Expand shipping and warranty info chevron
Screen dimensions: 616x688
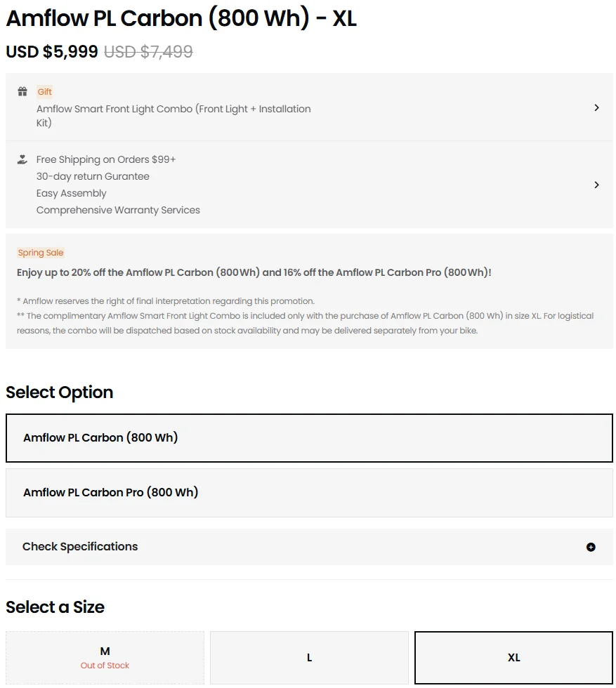pos(596,185)
